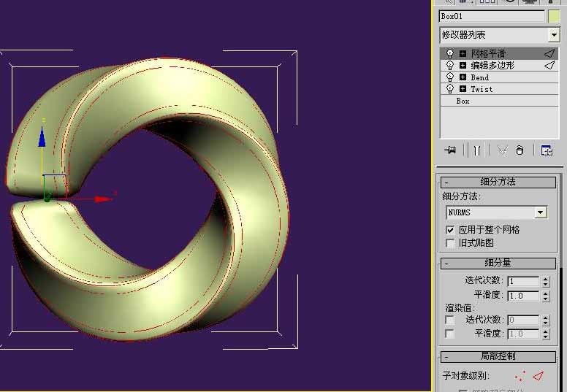Click the triangle icon on the 网格平滑 row
Screen dimensions: 567x392
coord(549,54)
